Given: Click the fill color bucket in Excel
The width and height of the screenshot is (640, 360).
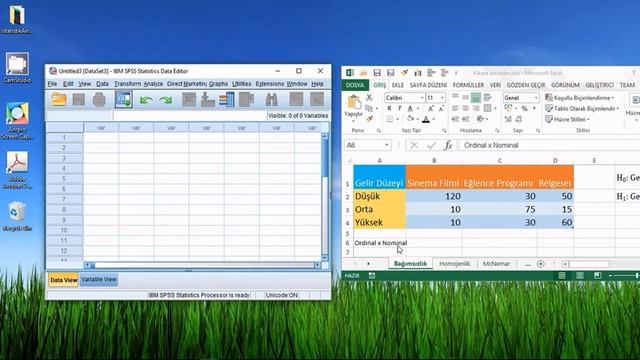Looking at the screenshot, I should point(410,119).
